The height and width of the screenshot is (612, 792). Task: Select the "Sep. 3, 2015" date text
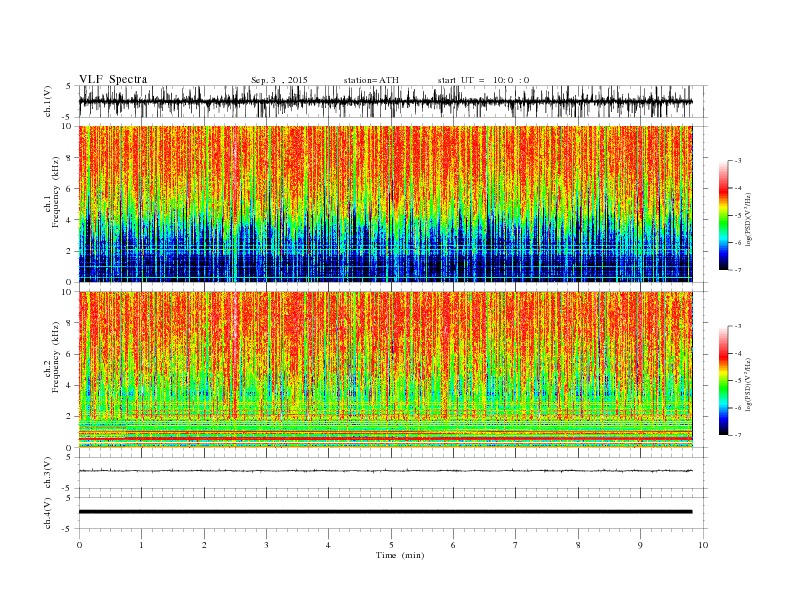(279, 80)
